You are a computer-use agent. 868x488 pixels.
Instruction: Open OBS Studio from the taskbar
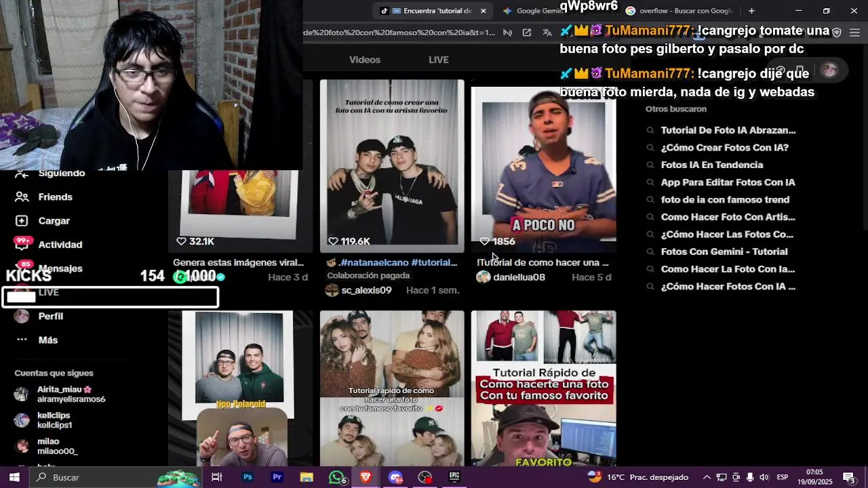pyautogui.click(x=425, y=477)
